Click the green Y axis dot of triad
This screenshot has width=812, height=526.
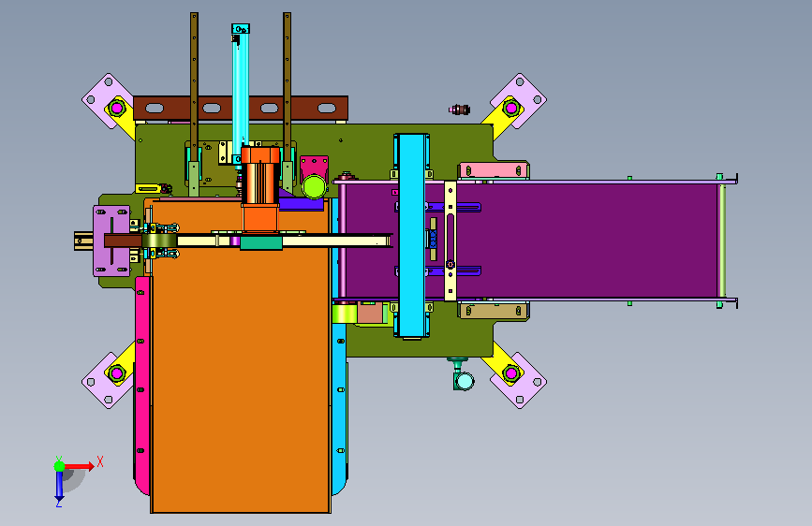(60, 466)
